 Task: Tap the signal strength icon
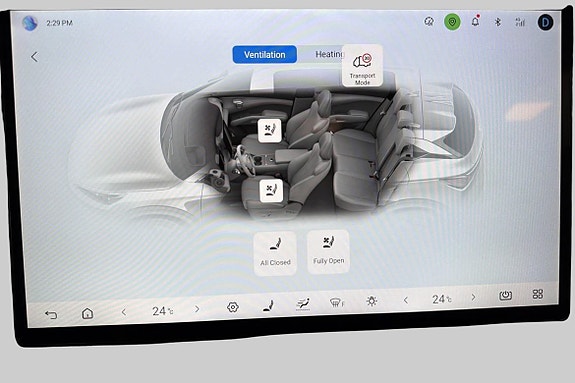point(520,22)
